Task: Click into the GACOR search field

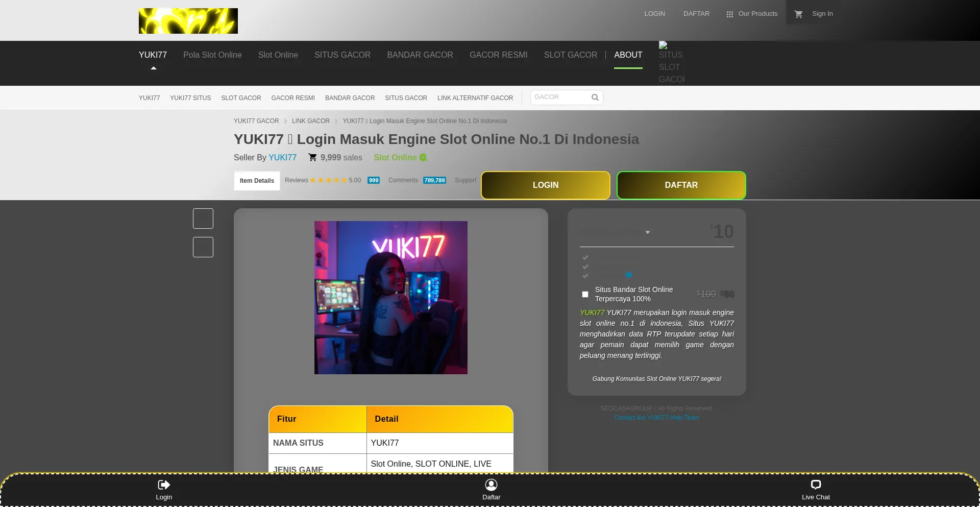Action: click(x=560, y=97)
